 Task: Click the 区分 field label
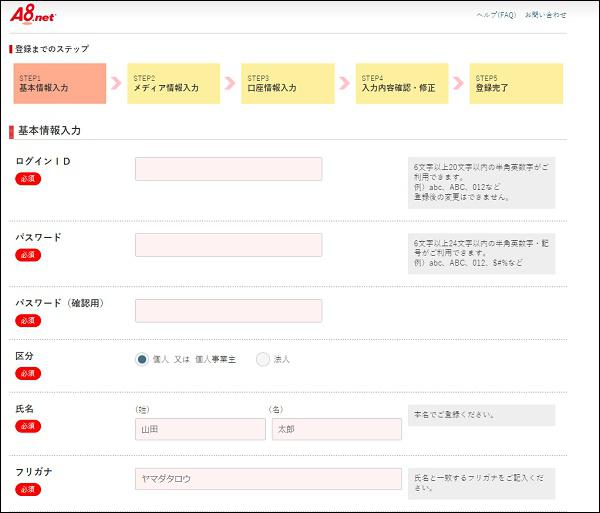pos(24,356)
